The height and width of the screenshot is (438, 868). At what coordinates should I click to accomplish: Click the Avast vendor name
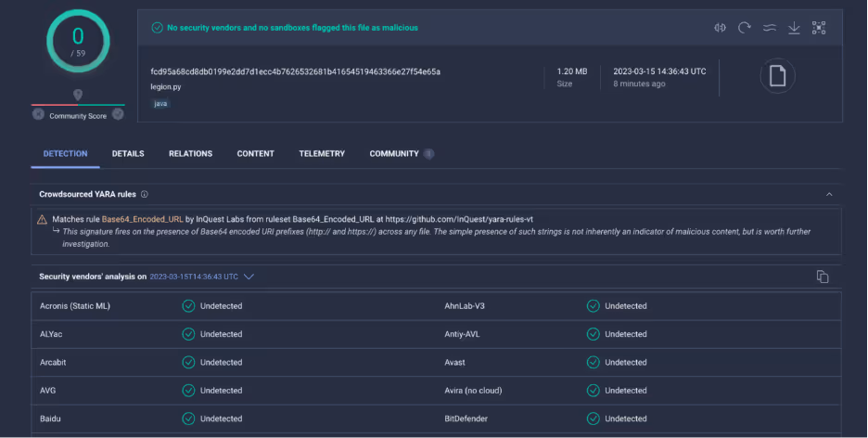tap(454, 363)
